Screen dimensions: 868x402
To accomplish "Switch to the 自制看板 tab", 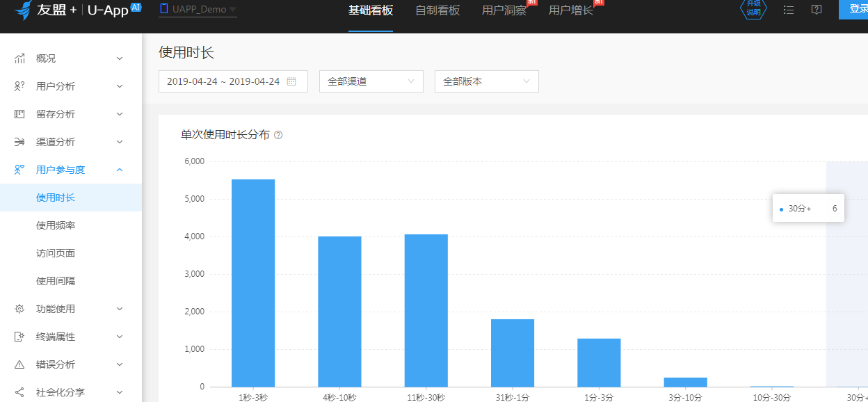I will [x=437, y=10].
